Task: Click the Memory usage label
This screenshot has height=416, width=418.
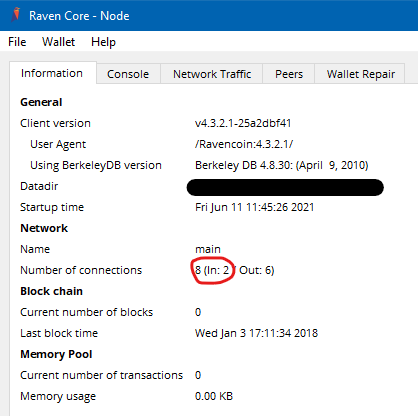Action: [x=58, y=396]
